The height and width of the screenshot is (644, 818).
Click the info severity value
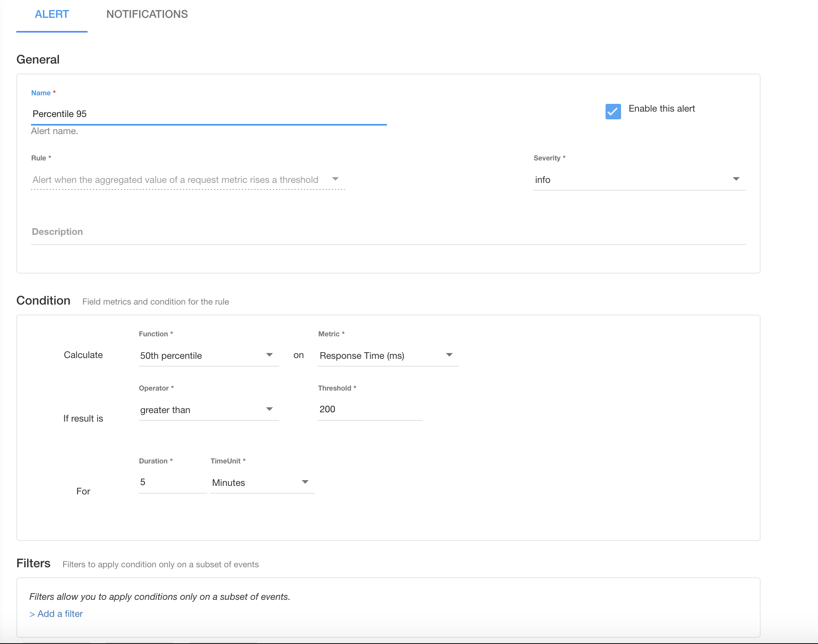[543, 180]
